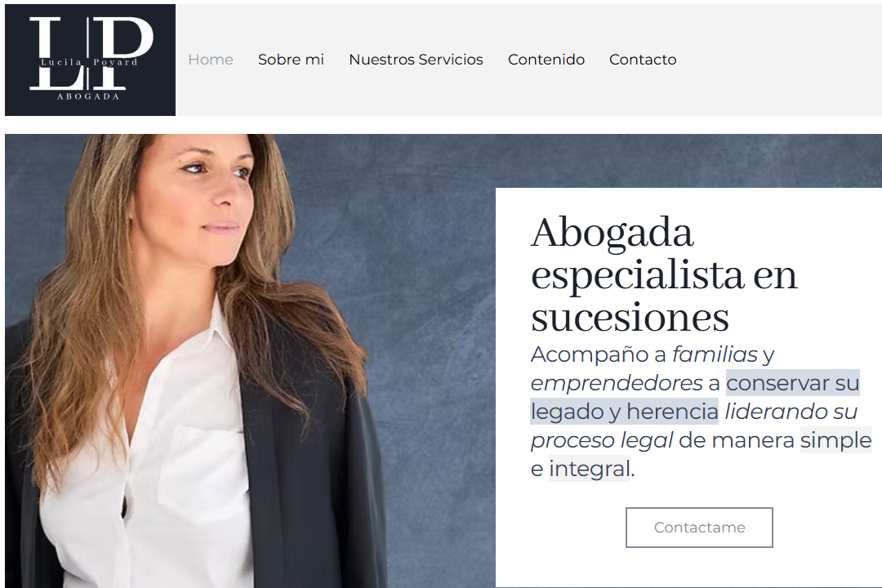Open Nuestros Servicios in the navigation
This screenshot has width=882, height=588.
pos(416,60)
